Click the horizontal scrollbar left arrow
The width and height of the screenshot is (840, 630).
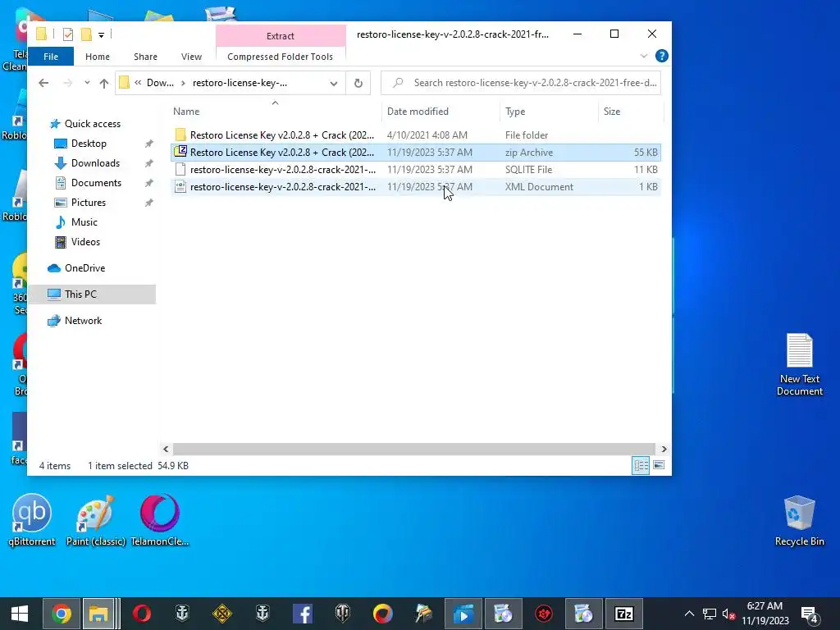tap(166, 449)
